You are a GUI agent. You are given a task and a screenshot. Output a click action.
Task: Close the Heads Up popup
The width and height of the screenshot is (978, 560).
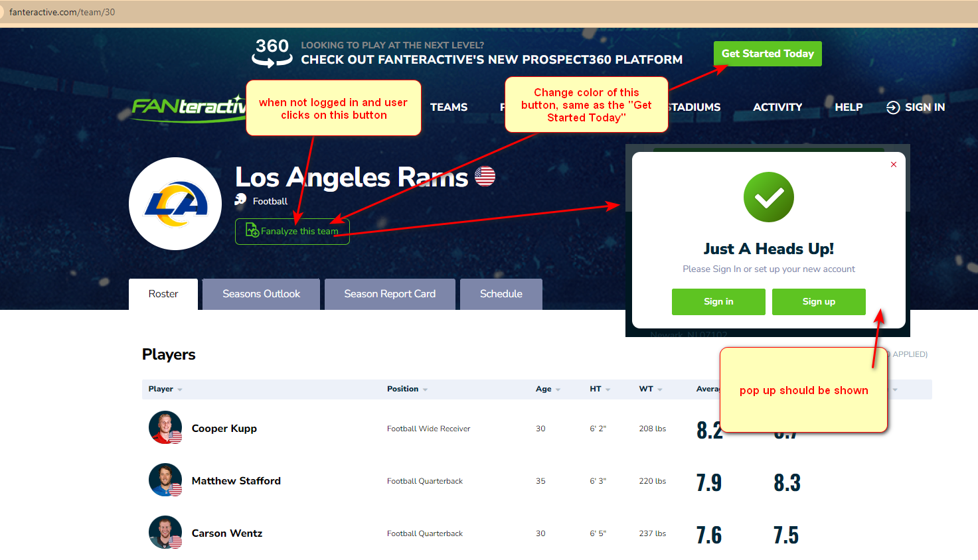coord(894,165)
